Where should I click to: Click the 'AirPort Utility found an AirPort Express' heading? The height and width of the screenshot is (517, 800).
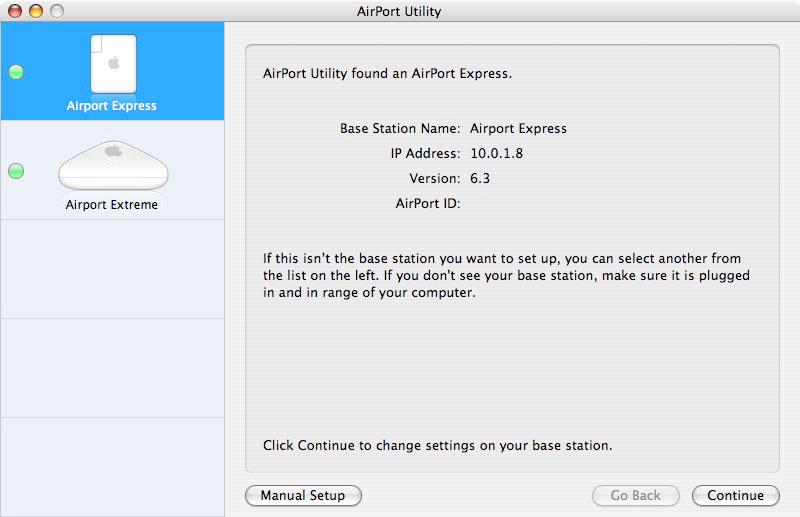[x=387, y=73]
